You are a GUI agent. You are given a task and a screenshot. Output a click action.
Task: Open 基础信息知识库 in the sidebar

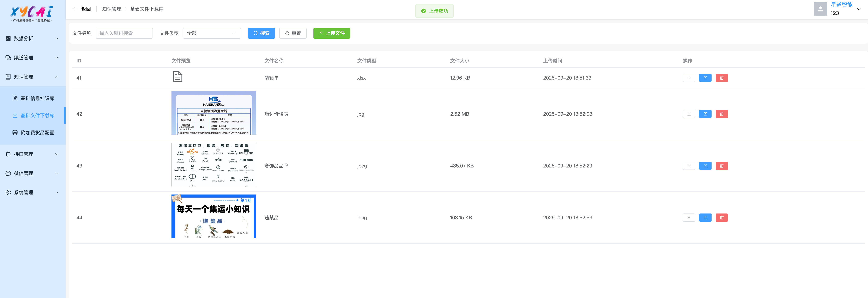[x=37, y=99]
